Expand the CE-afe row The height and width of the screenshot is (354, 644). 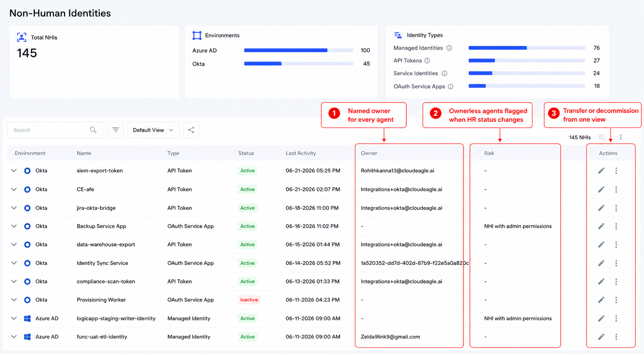click(14, 189)
